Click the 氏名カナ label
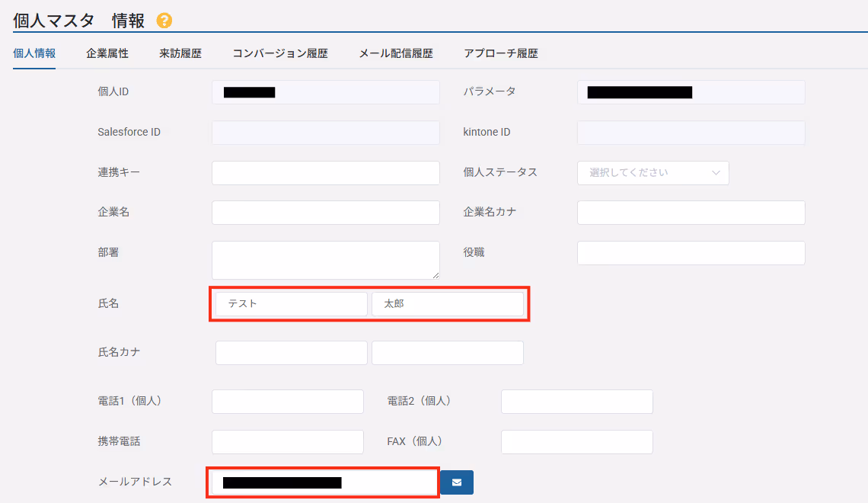 119,352
